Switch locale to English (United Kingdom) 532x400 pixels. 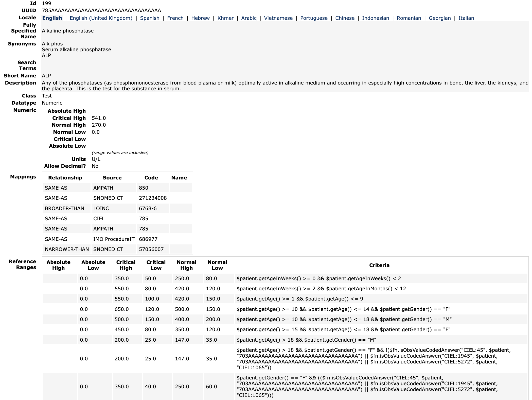(101, 18)
